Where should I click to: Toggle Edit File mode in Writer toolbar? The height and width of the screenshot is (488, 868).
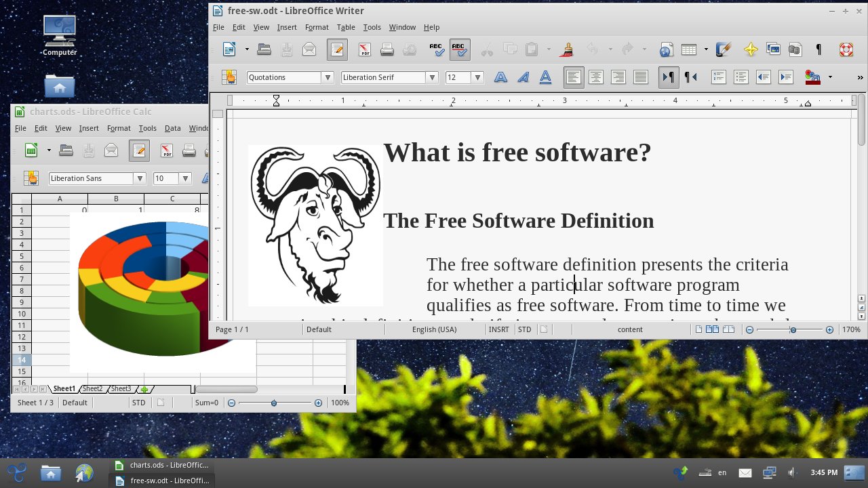point(337,49)
